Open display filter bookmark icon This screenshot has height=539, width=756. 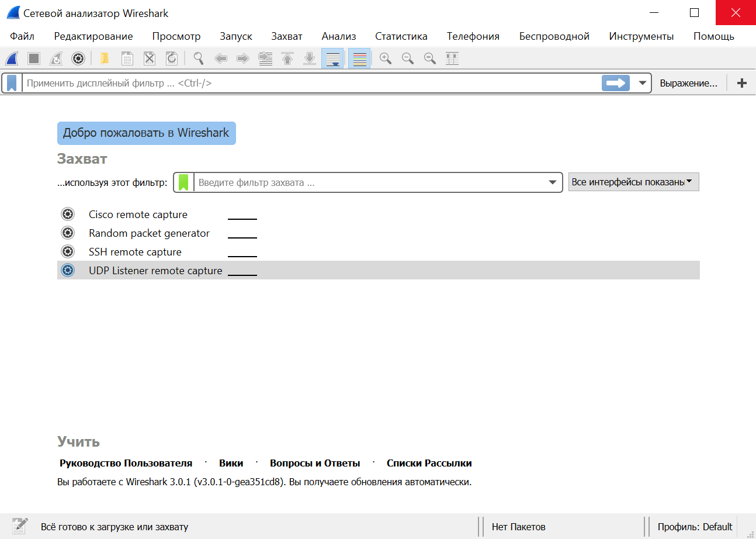point(12,83)
